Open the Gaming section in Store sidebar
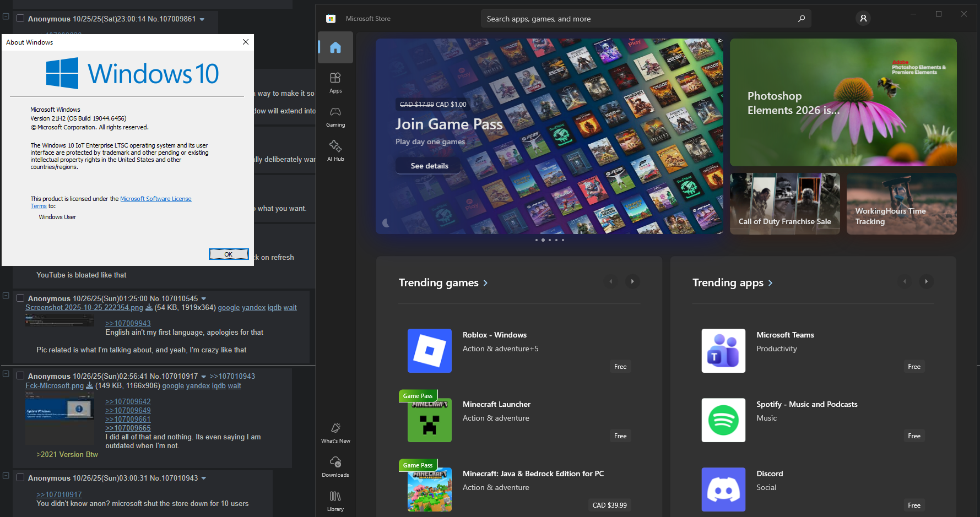 click(x=335, y=116)
